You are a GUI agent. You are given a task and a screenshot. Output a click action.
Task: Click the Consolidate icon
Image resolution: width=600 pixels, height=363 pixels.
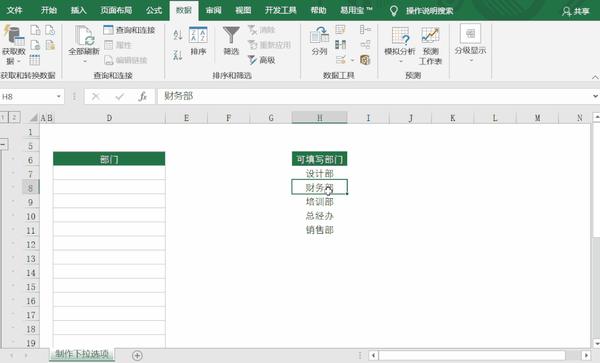tap(365, 29)
